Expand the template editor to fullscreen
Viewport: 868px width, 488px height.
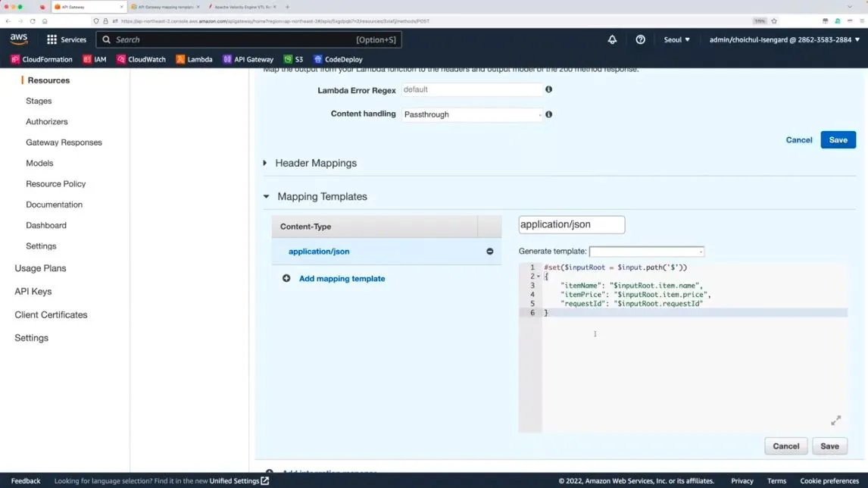click(x=836, y=421)
